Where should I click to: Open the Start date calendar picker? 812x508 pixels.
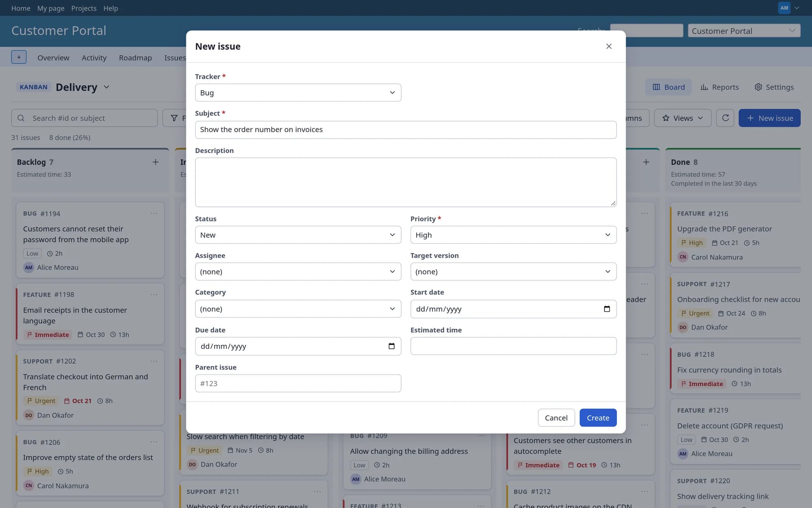[607, 309]
